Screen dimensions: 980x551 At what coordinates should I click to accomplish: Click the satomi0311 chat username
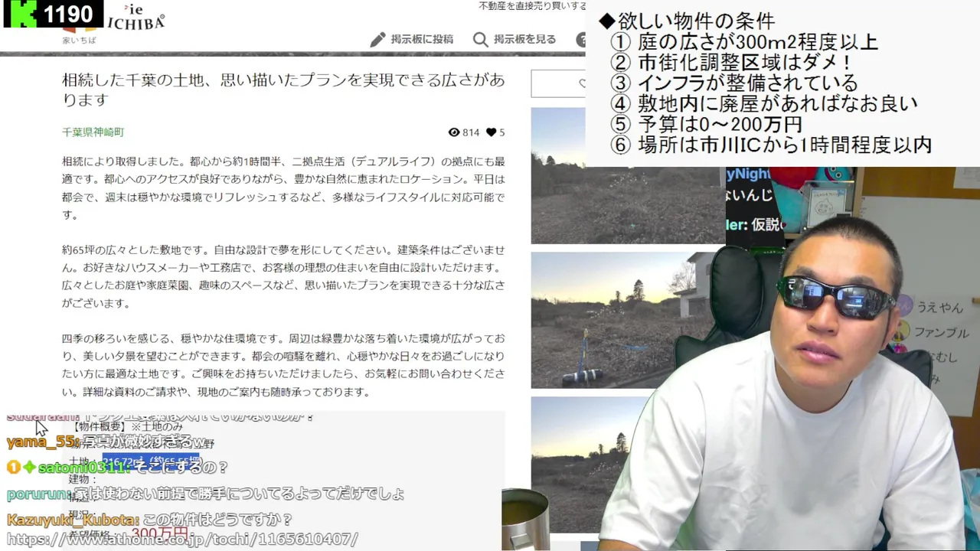point(82,467)
